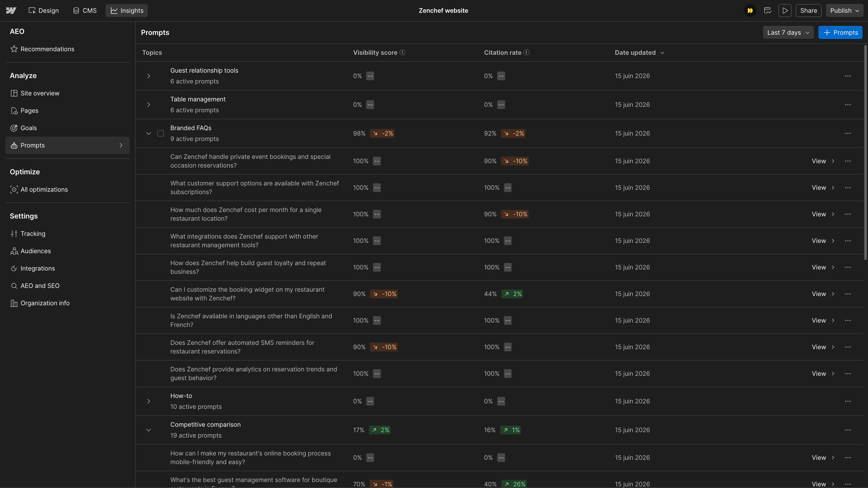Open more options for integrations prompt
Screen dimensions: 868x488
click(x=848, y=241)
